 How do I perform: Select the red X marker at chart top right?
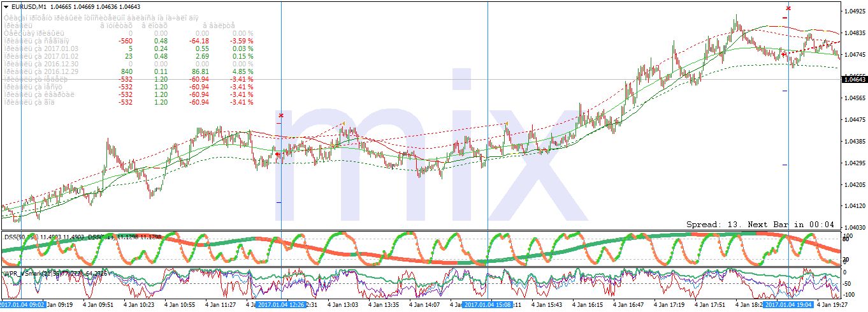[788, 8]
